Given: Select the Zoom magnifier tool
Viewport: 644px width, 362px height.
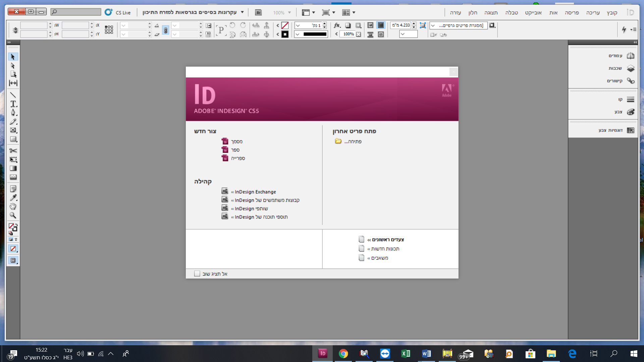Looking at the screenshot, I should click(x=13, y=215).
